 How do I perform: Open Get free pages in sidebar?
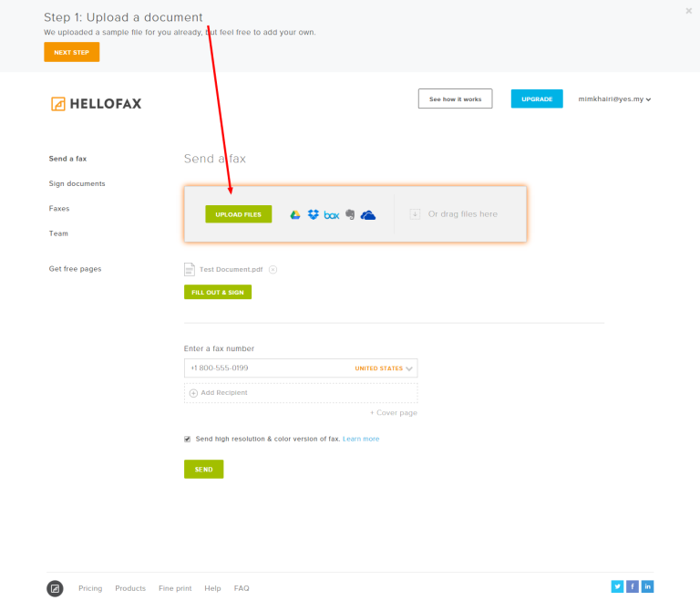point(75,269)
